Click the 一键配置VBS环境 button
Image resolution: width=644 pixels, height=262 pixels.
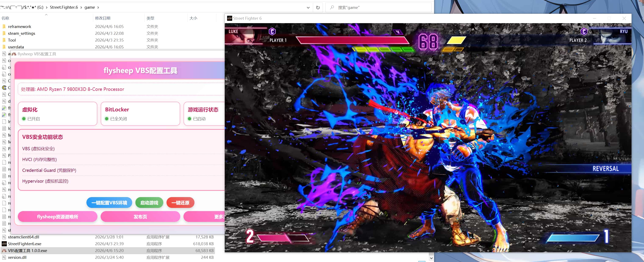(x=109, y=203)
